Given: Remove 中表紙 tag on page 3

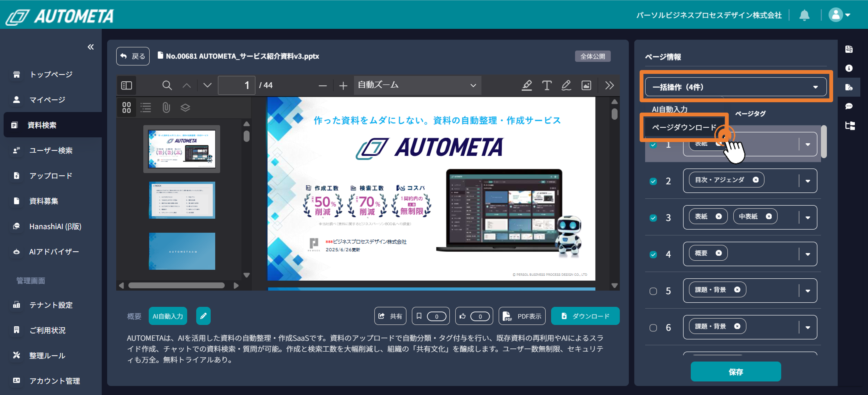Looking at the screenshot, I should point(769,216).
